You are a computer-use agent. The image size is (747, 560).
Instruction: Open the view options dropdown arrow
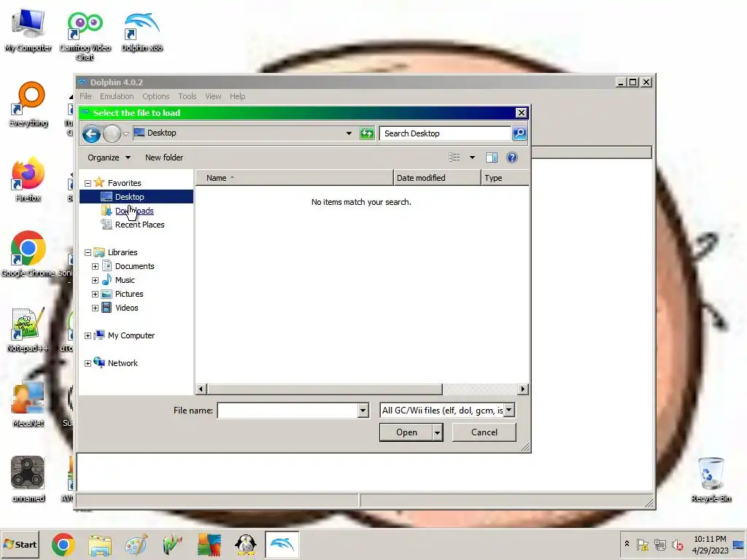[x=472, y=157]
